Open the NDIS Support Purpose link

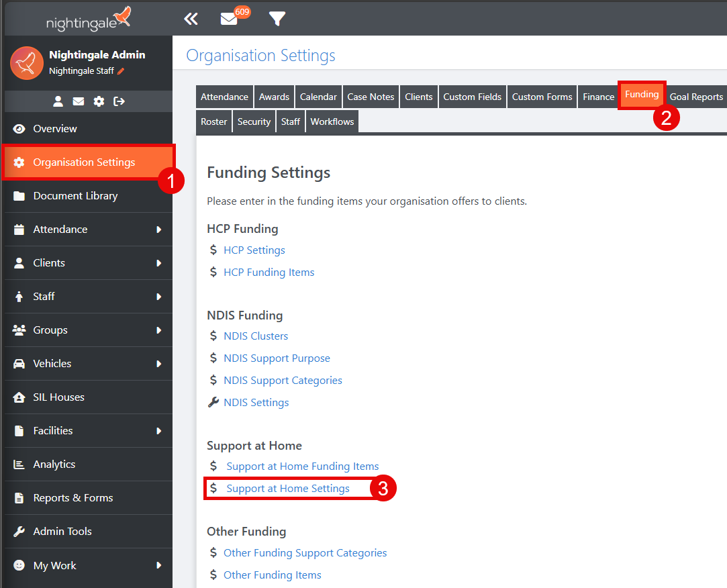click(277, 358)
